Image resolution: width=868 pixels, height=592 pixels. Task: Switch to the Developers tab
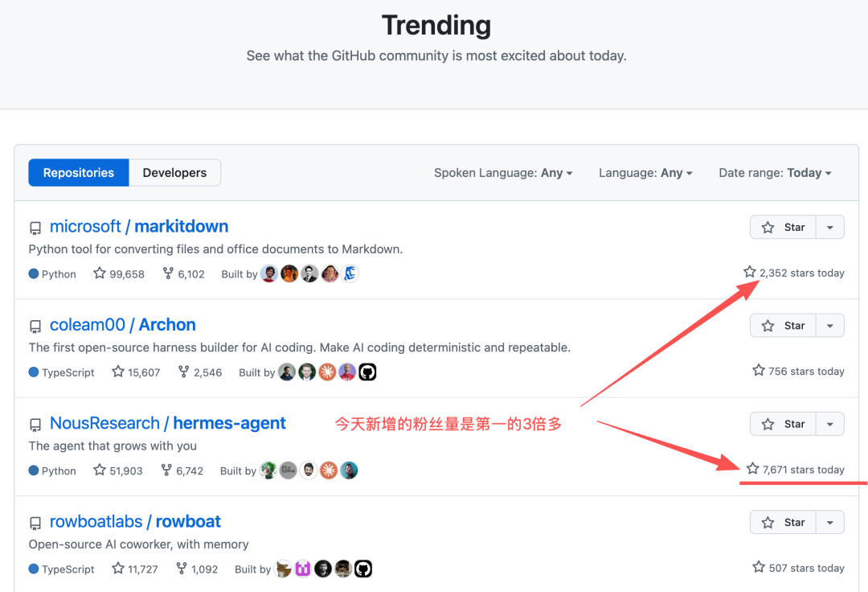[175, 173]
